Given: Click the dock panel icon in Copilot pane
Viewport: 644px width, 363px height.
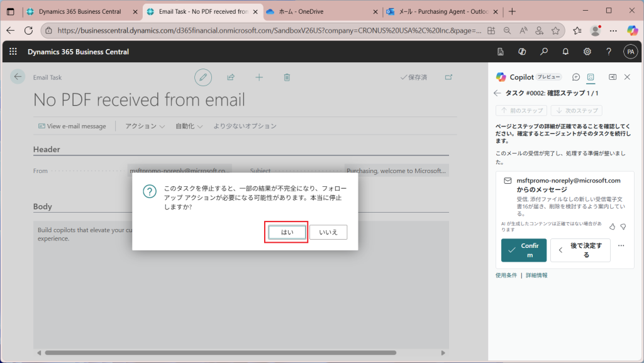Looking at the screenshot, I should click(613, 77).
